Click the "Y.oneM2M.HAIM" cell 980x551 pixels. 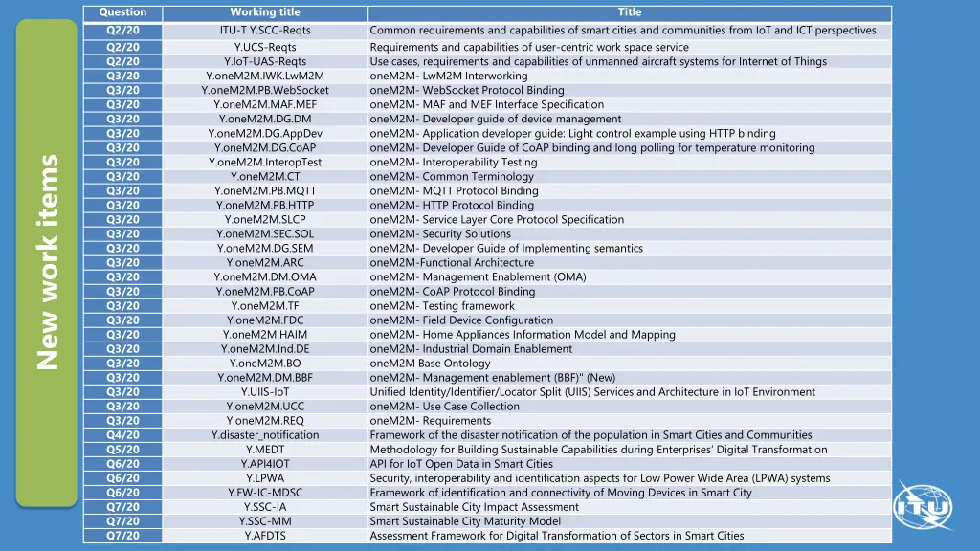point(265,335)
